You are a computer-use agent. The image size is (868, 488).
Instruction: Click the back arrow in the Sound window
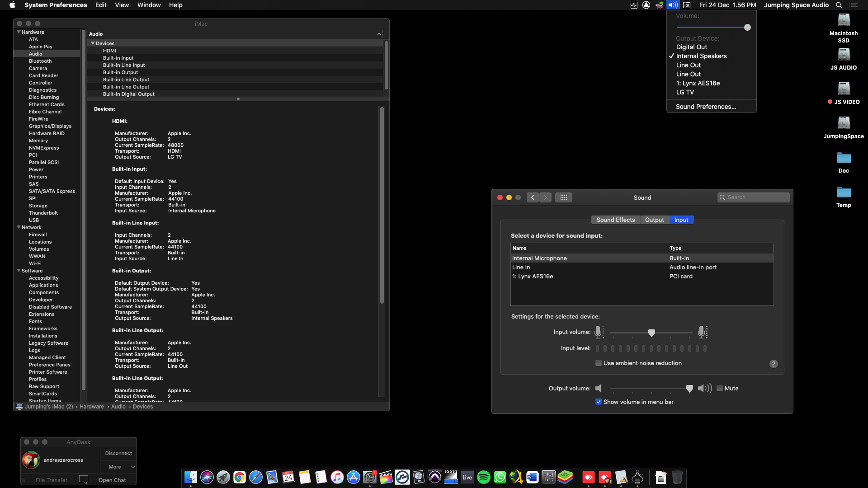(533, 197)
